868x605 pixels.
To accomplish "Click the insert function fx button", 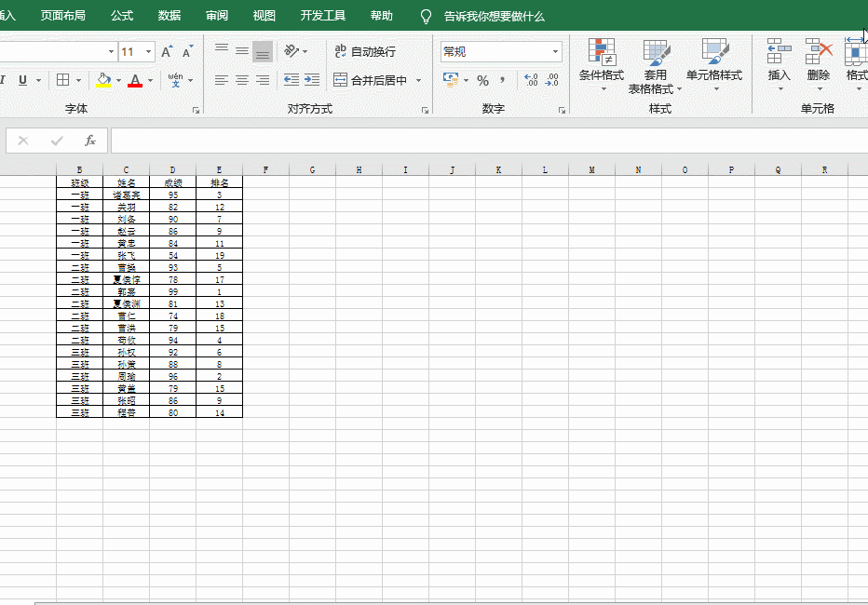I will pyautogui.click(x=89, y=141).
